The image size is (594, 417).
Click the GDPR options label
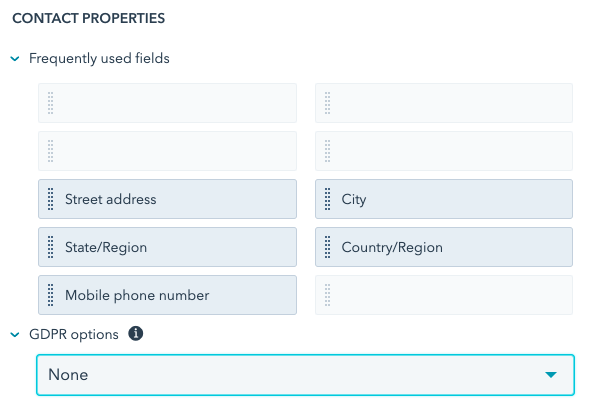pos(74,334)
